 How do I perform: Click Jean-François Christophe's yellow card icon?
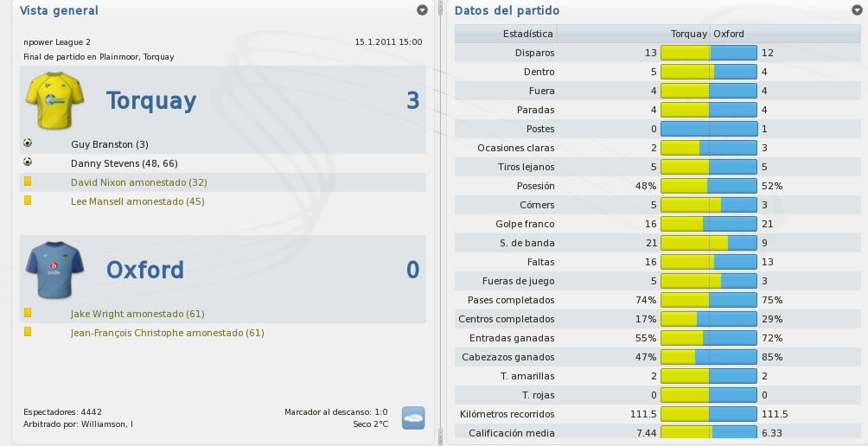click(28, 331)
